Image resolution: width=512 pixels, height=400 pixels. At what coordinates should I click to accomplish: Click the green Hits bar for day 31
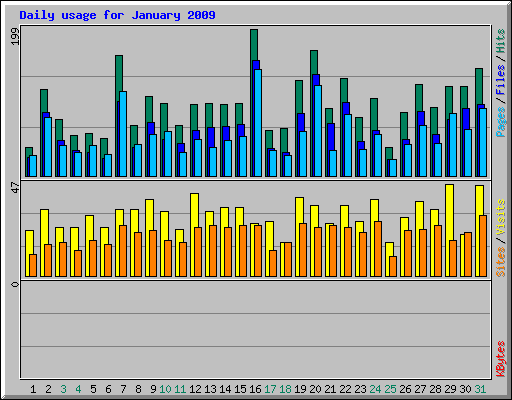(x=479, y=86)
